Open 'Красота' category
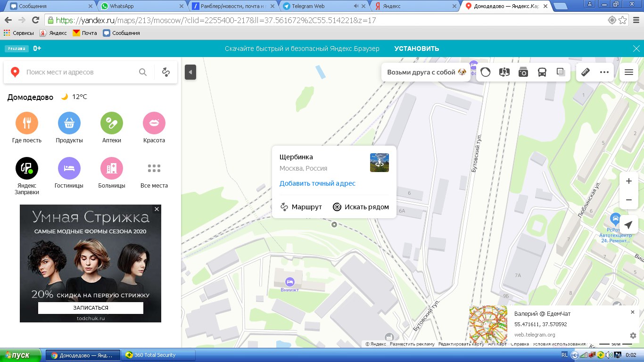 154,128
